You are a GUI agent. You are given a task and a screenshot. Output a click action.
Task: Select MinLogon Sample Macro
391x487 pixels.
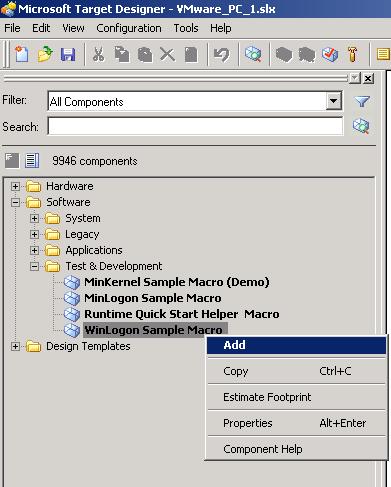(153, 298)
